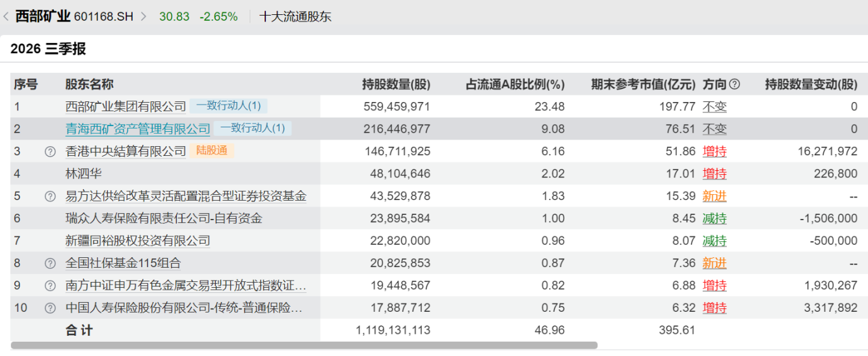This screenshot has width=868, height=356.
Task: Click 增持 direction for 南方中证申万有色金属
Action: point(715,286)
